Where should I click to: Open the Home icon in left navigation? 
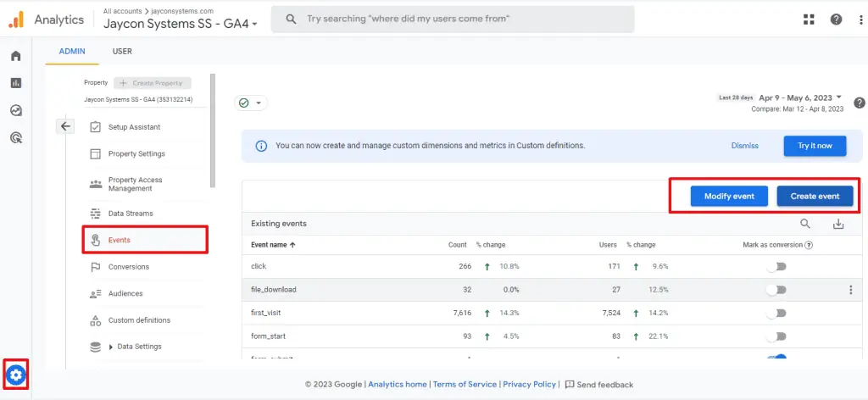(15, 56)
